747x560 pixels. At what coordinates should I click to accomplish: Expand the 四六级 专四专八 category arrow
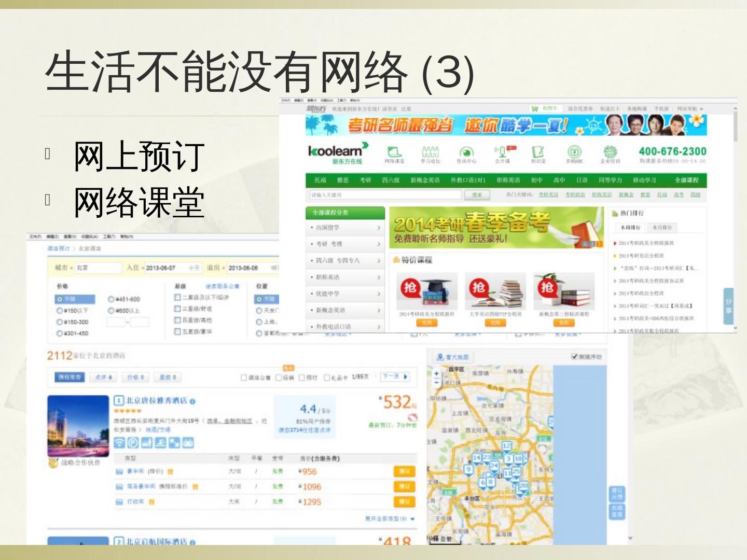pos(379,261)
